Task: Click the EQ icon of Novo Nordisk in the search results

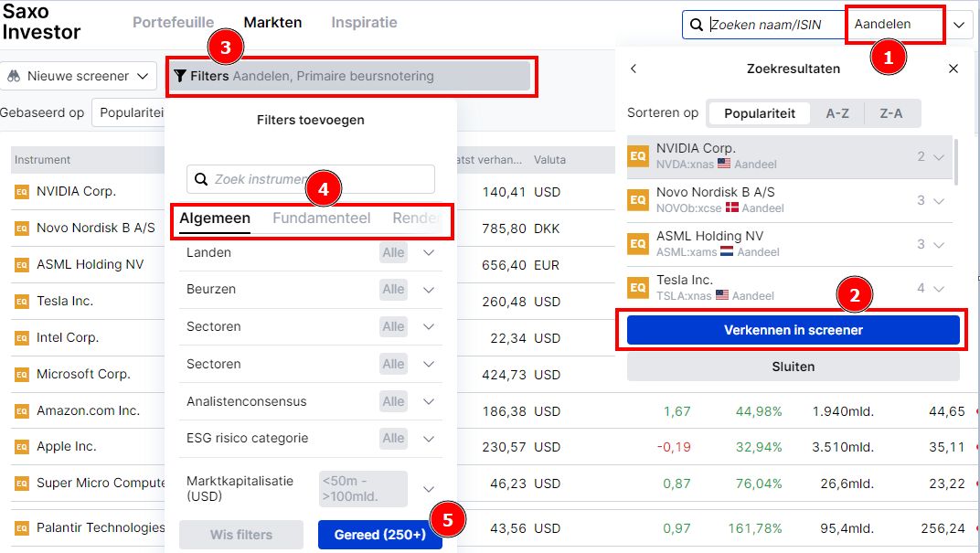Action: click(x=638, y=200)
